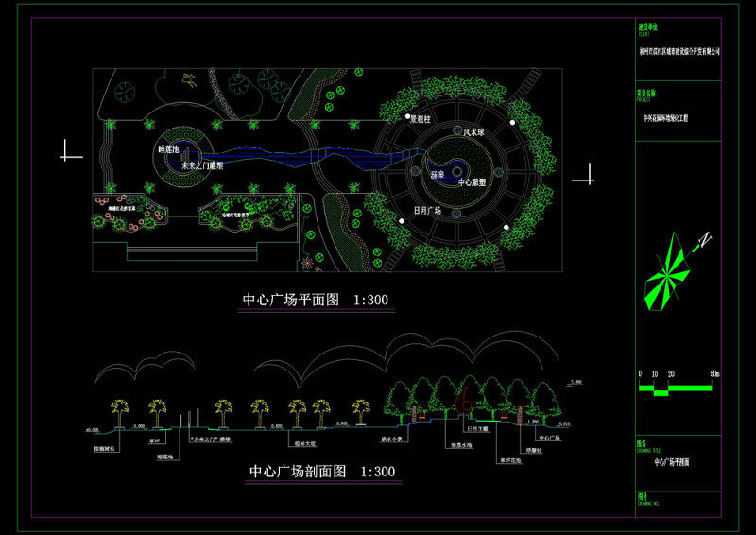Click the 跌水小景 callout in section
The height and width of the screenshot is (535, 756).
(x=391, y=440)
